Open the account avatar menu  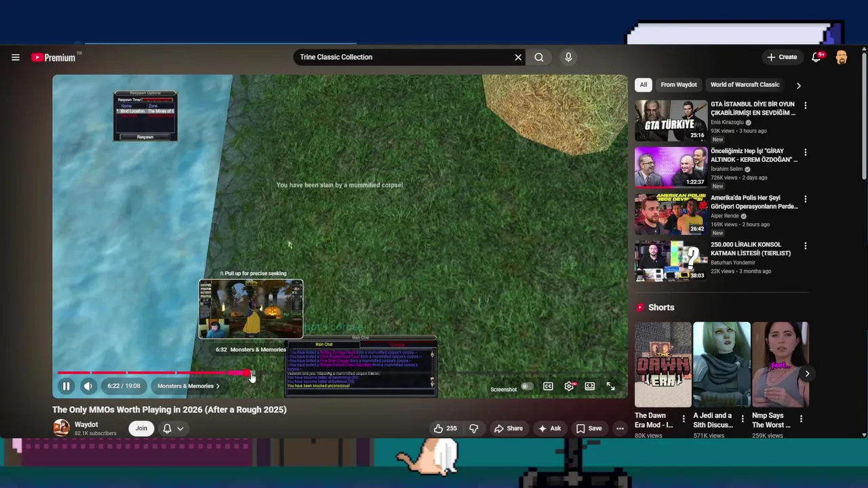point(842,58)
